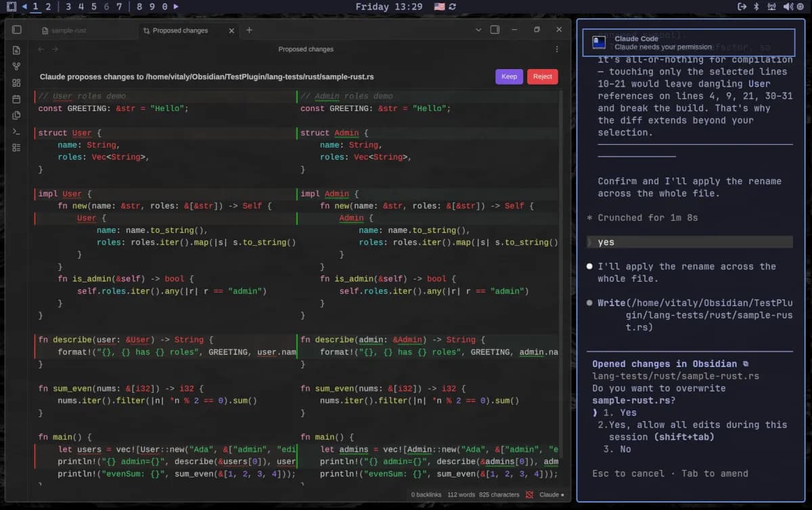Open the command palette terminal icon
This screenshot has height=510, width=812.
(x=16, y=131)
